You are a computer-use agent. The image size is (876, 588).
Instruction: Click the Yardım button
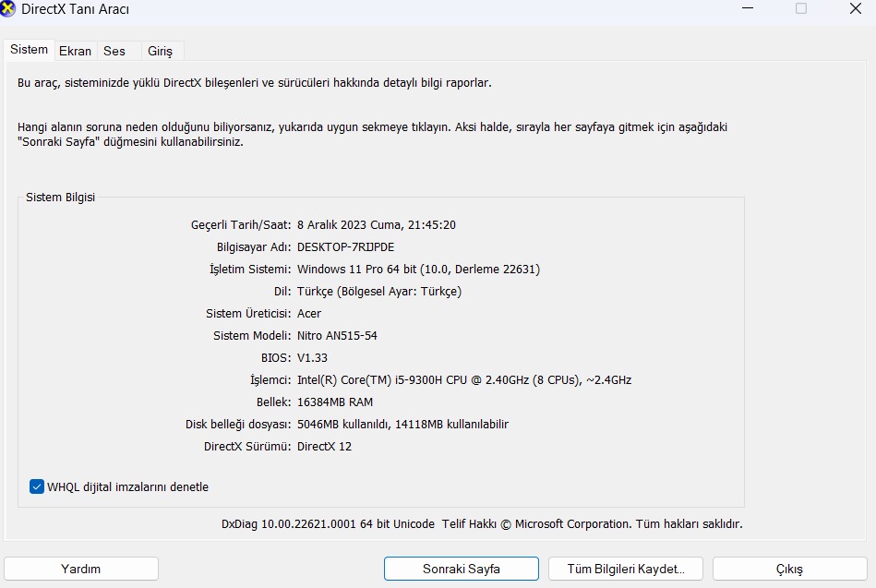pos(81,569)
